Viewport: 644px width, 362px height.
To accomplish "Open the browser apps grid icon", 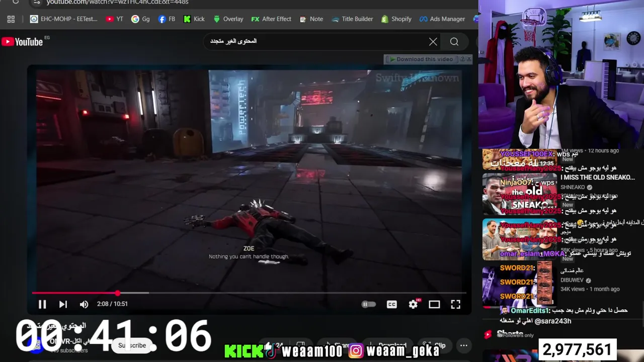I will [11, 19].
